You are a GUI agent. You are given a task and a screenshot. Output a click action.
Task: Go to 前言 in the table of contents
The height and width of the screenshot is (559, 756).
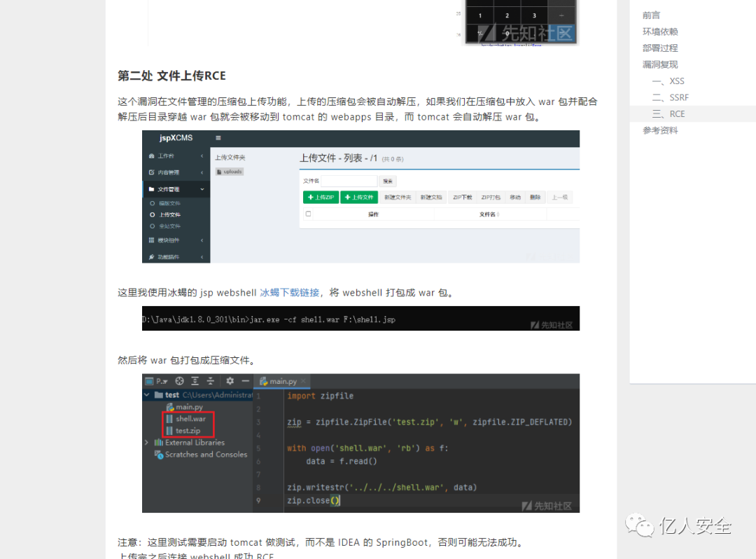(651, 15)
